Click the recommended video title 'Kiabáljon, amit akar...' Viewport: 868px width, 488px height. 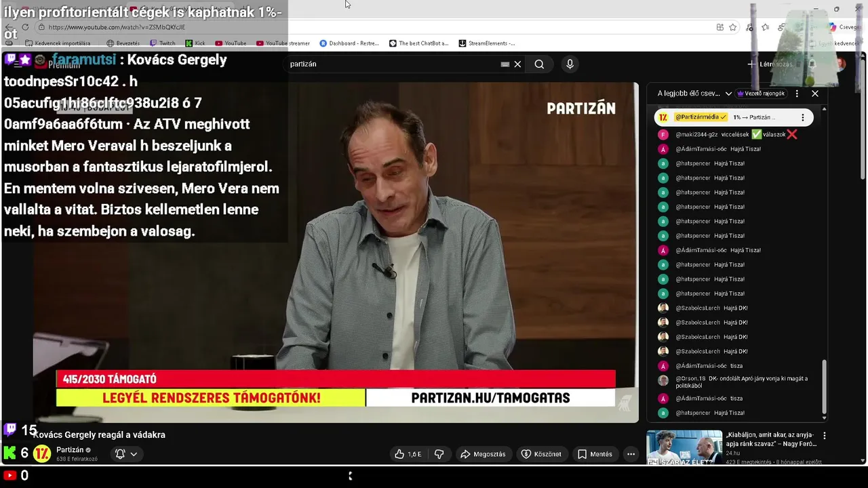tap(771, 439)
